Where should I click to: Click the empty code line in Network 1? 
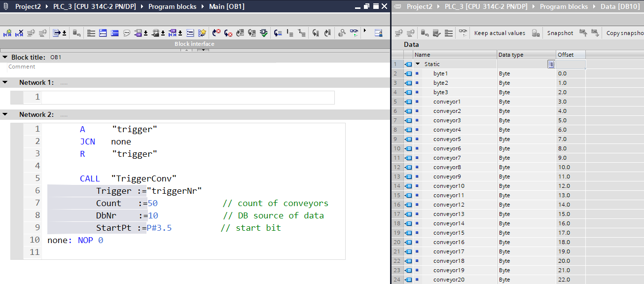[187, 97]
